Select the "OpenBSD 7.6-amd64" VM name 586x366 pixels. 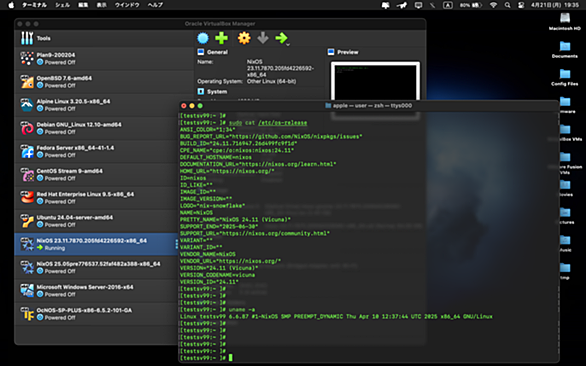tap(64, 78)
